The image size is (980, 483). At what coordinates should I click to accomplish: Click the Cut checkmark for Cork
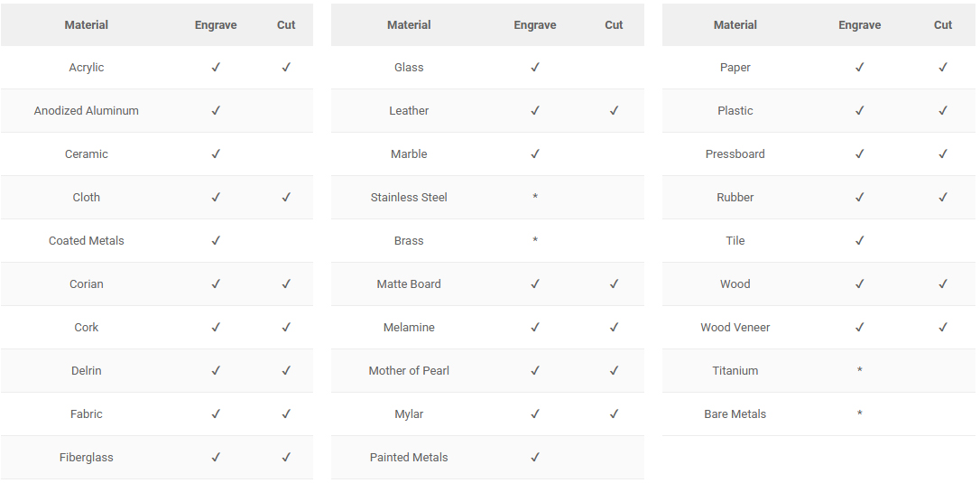pyautogui.click(x=286, y=328)
